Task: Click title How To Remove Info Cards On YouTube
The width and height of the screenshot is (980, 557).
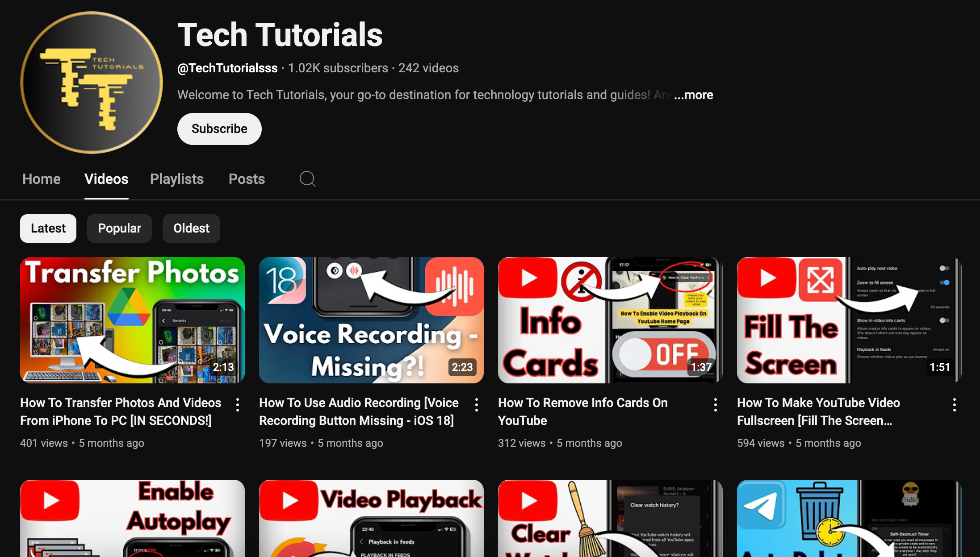Action: pyautogui.click(x=583, y=412)
